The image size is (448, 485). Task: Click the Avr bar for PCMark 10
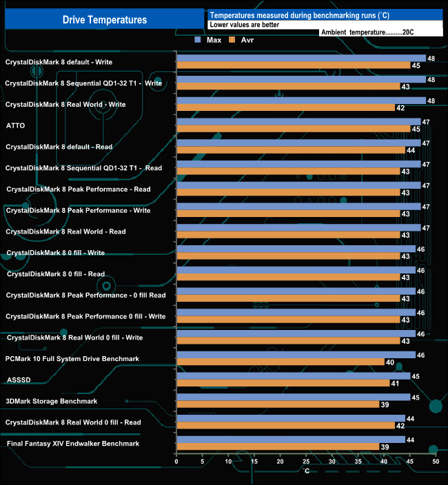281,362
